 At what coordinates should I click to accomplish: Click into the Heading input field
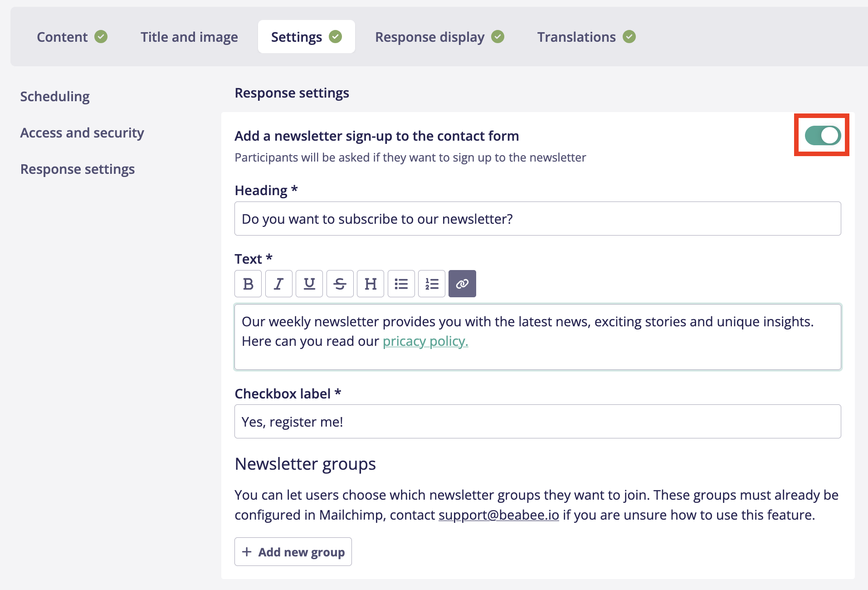(537, 219)
